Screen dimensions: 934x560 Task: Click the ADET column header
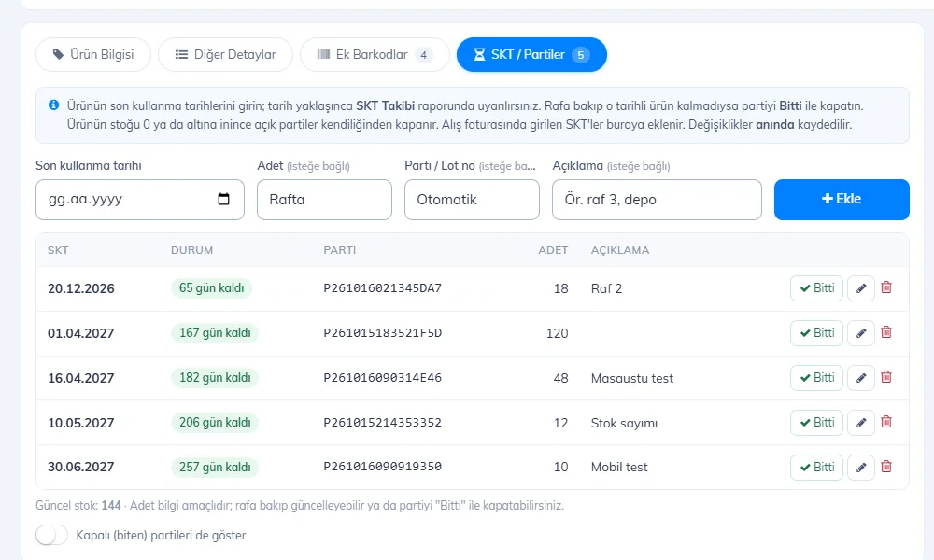(x=553, y=250)
